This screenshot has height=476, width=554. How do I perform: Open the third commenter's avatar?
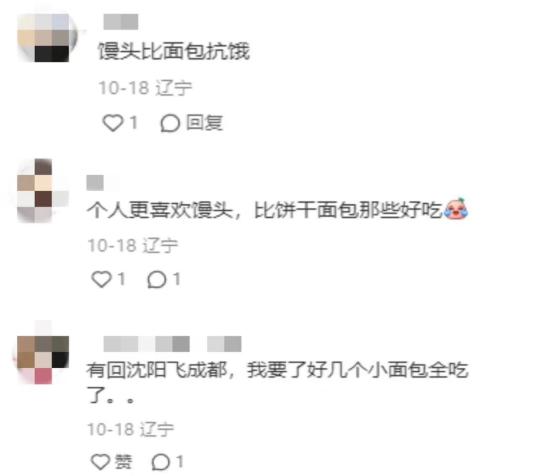click(42, 359)
